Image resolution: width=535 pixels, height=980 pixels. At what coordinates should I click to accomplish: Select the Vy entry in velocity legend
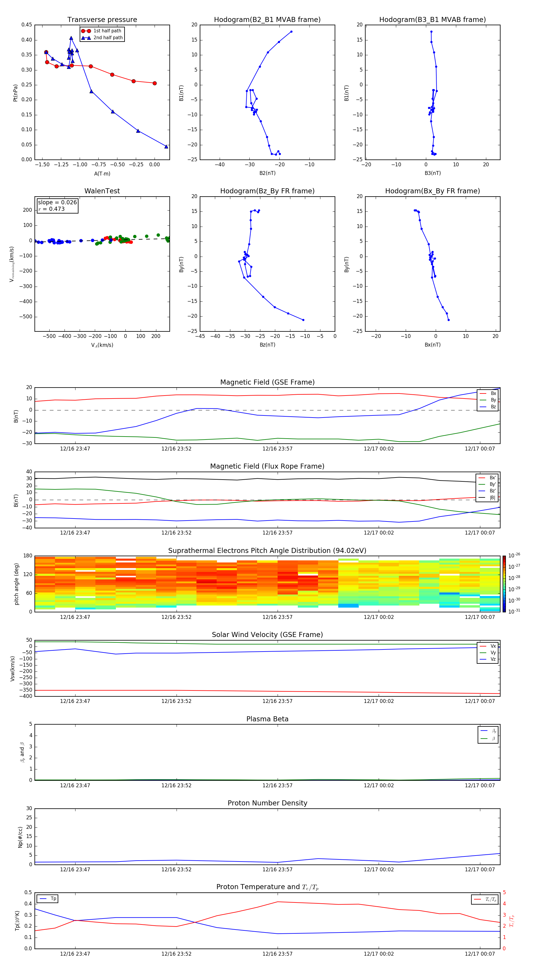tap(488, 652)
